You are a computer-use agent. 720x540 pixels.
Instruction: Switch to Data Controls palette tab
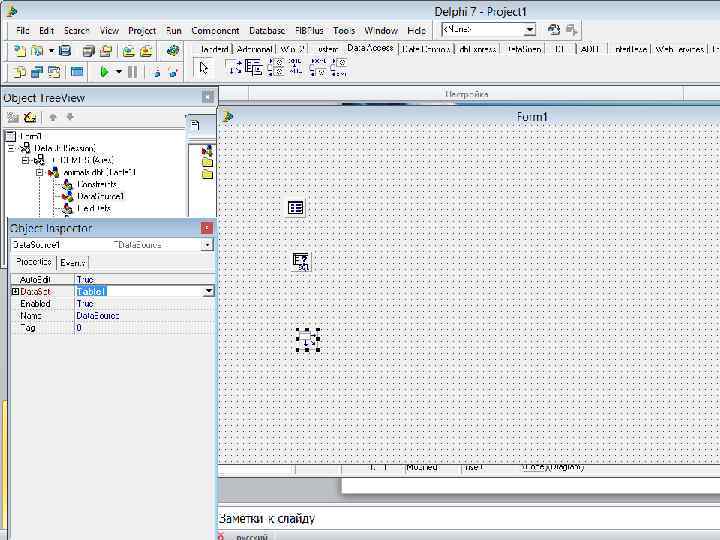426,49
